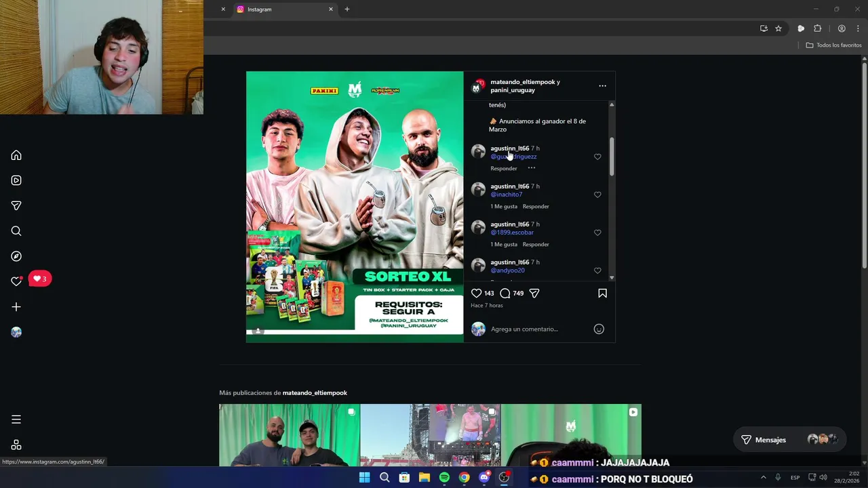Click the install app icon in address bar
Viewport: 868px width, 488px height.
point(764,28)
